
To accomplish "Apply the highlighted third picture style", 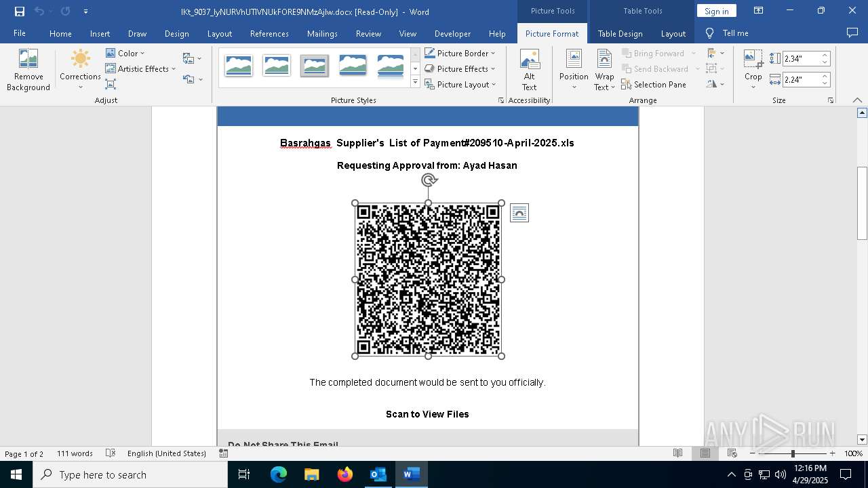I will click(315, 66).
